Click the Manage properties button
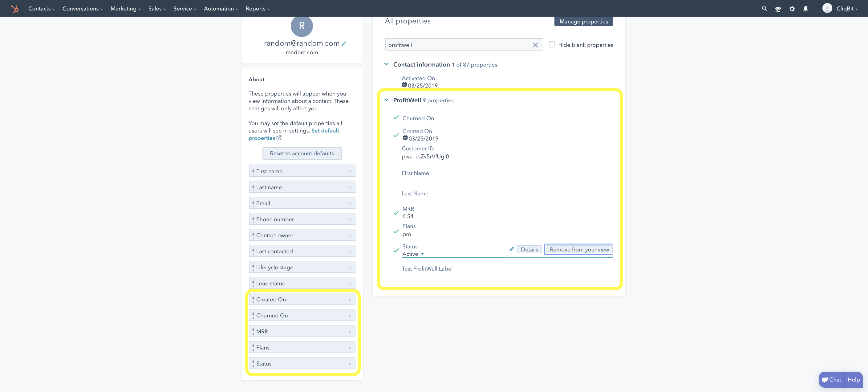The height and width of the screenshot is (392, 868). coord(584,21)
